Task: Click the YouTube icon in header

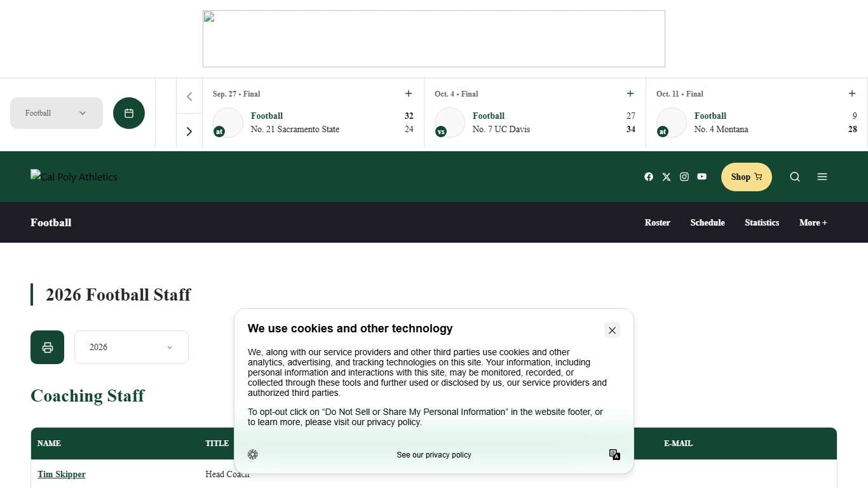Action: [x=702, y=177]
